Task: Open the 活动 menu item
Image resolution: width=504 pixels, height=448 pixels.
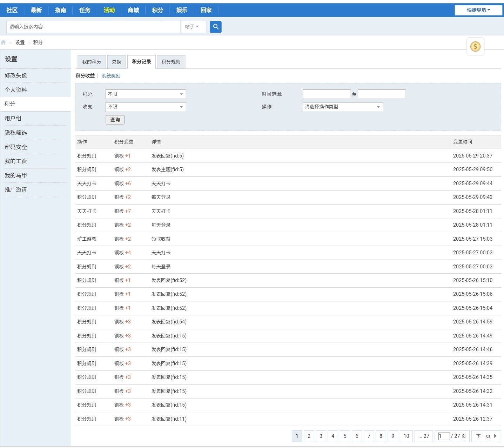Action: pos(109,10)
